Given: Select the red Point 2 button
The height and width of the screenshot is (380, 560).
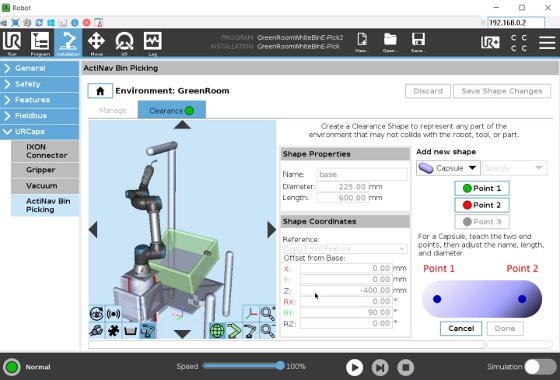Looking at the screenshot, I should [482, 205].
